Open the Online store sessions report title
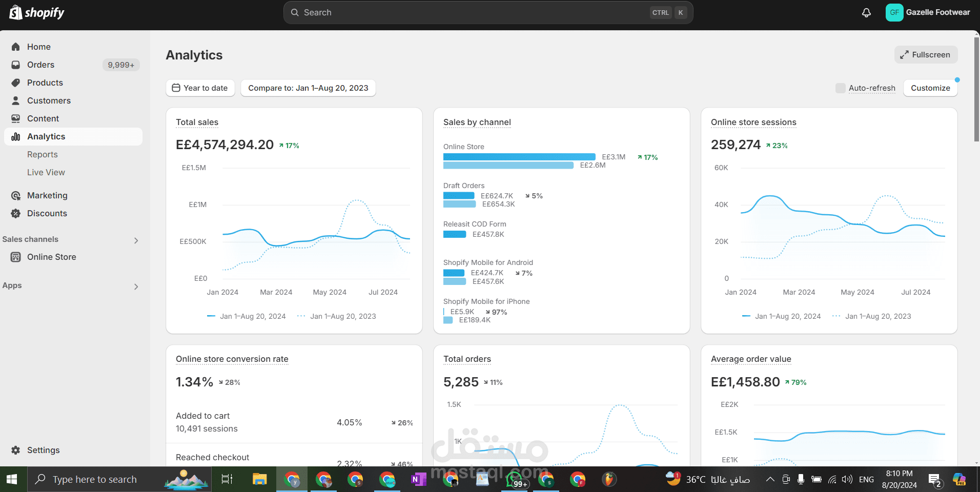This screenshot has width=980, height=492. point(753,122)
